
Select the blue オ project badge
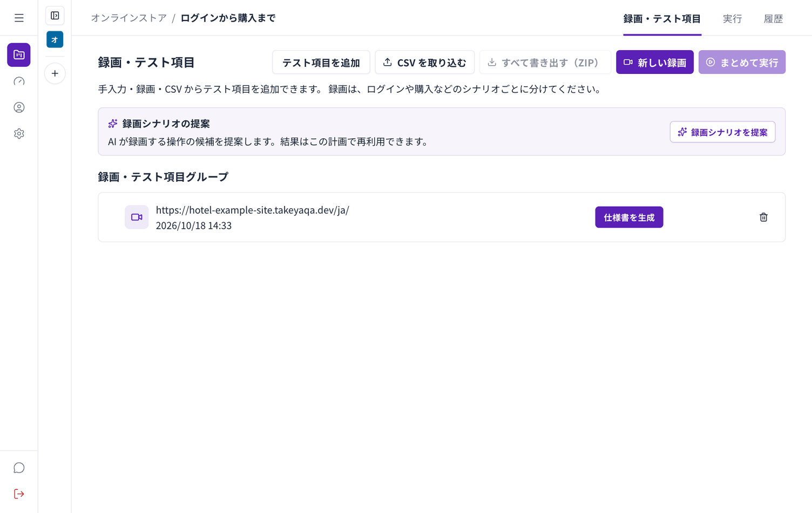pos(55,39)
